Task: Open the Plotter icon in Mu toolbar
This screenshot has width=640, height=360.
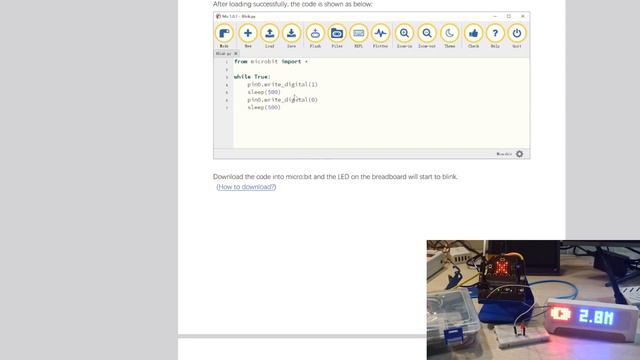Action: pyautogui.click(x=380, y=33)
